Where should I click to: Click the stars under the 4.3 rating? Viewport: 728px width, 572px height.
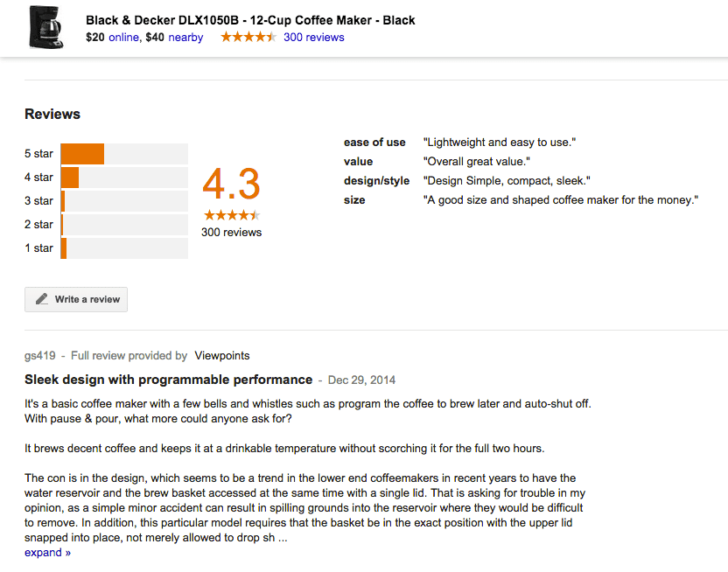[x=231, y=215]
